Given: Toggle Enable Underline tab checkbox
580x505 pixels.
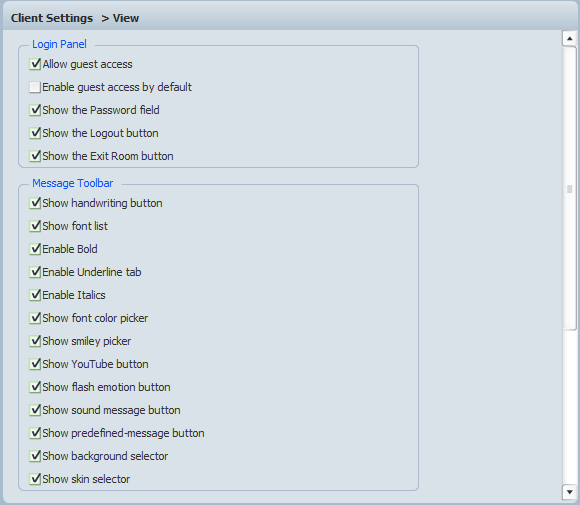Looking at the screenshot, I should click(x=35, y=272).
